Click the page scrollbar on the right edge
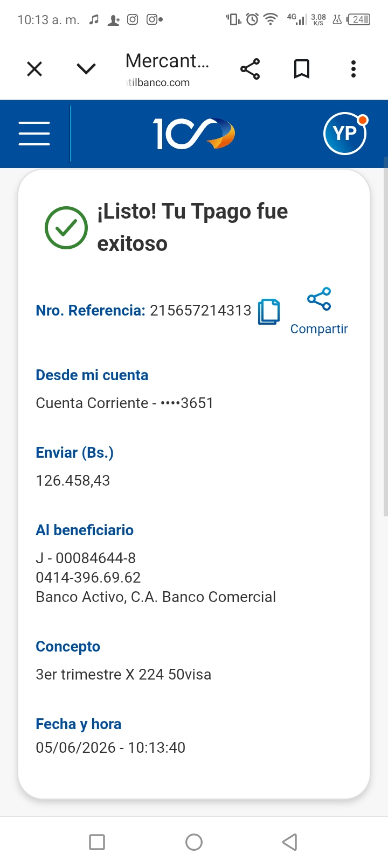 point(385,337)
